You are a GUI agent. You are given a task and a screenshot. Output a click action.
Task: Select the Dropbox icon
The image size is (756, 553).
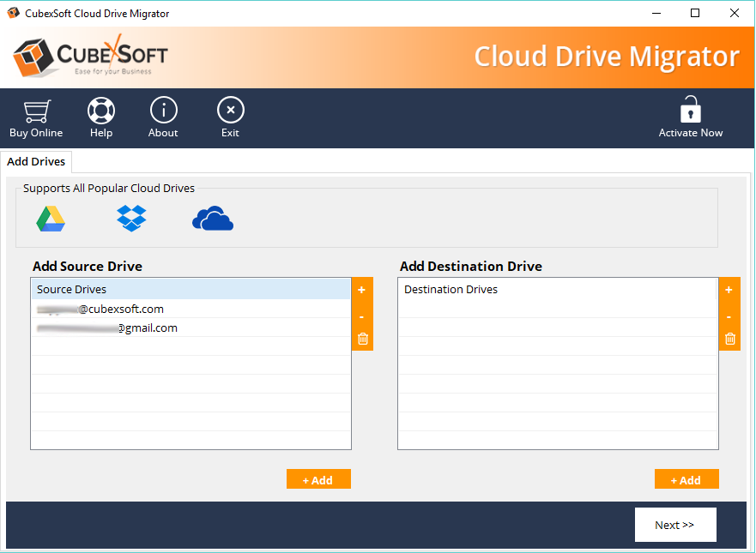(x=131, y=219)
